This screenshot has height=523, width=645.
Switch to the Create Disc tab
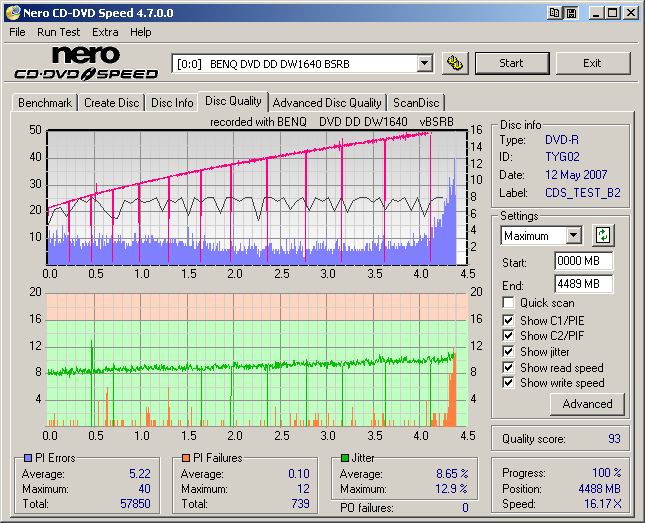click(x=111, y=102)
